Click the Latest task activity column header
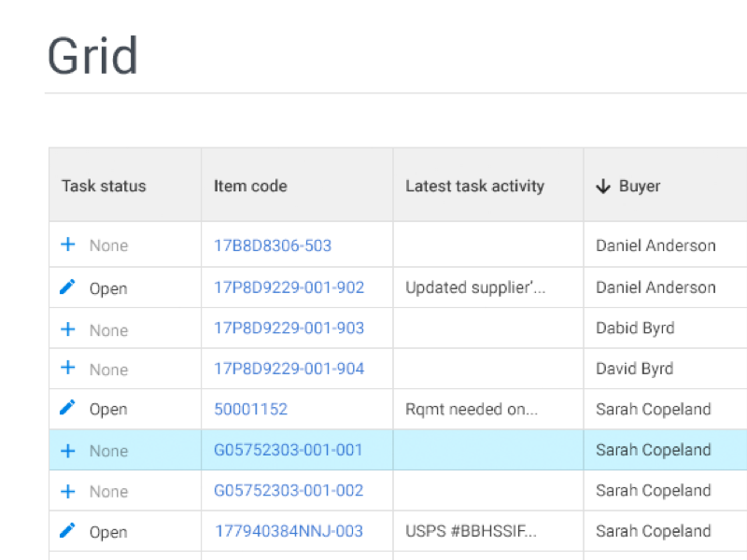 (474, 187)
